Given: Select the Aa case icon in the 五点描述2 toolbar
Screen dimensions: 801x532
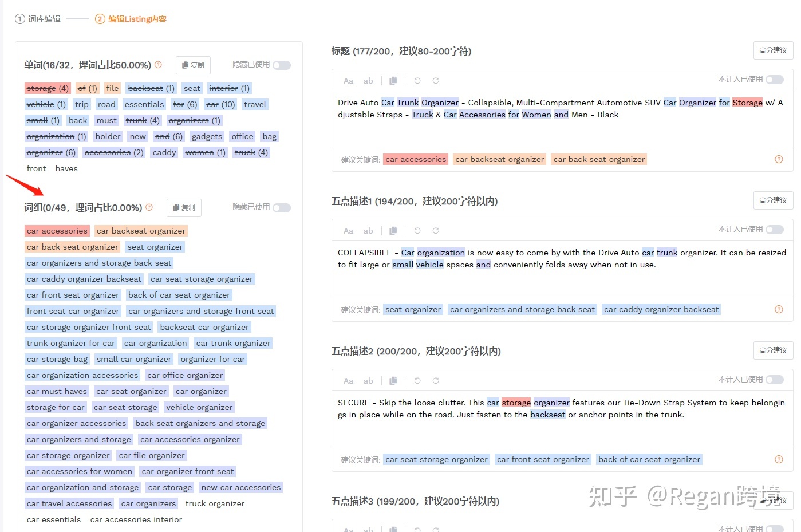Looking at the screenshot, I should (x=348, y=380).
